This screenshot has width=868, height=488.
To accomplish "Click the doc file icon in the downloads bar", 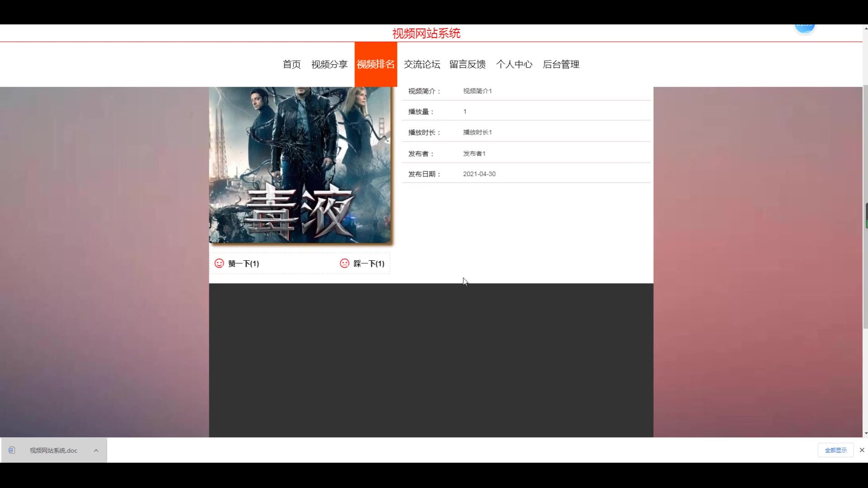I will 12,450.
